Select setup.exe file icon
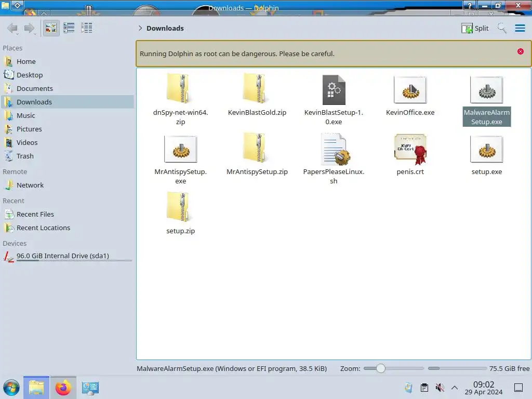 click(x=486, y=149)
